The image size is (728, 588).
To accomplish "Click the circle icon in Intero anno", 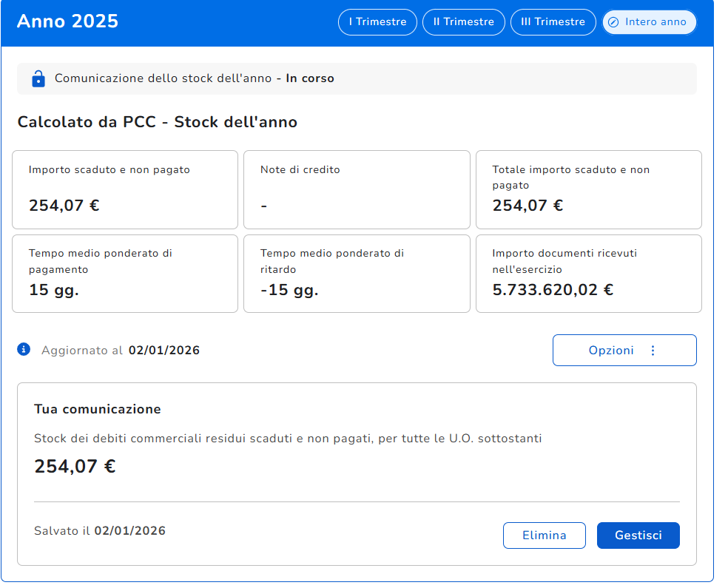I will coord(613,22).
